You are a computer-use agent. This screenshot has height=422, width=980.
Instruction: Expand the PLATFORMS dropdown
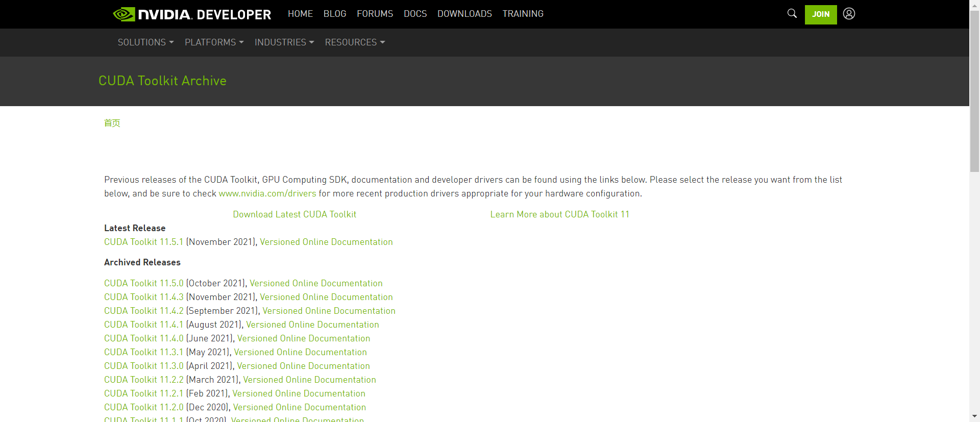click(x=214, y=42)
